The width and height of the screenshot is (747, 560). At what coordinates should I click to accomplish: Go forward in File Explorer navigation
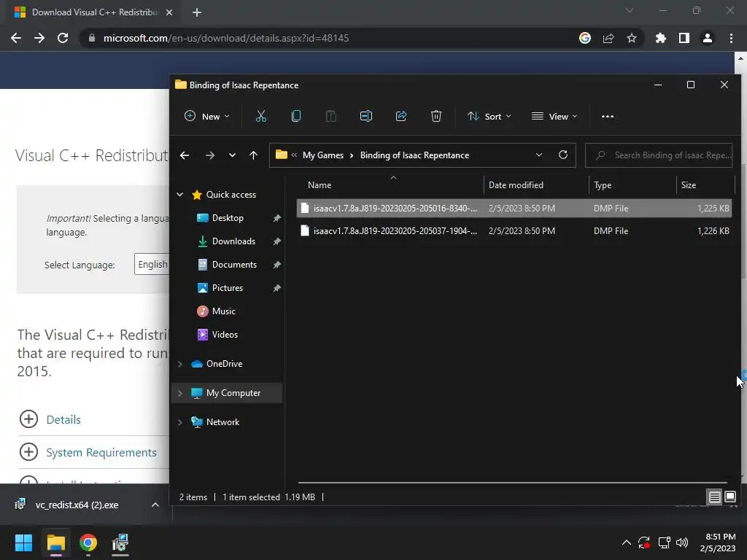209,155
